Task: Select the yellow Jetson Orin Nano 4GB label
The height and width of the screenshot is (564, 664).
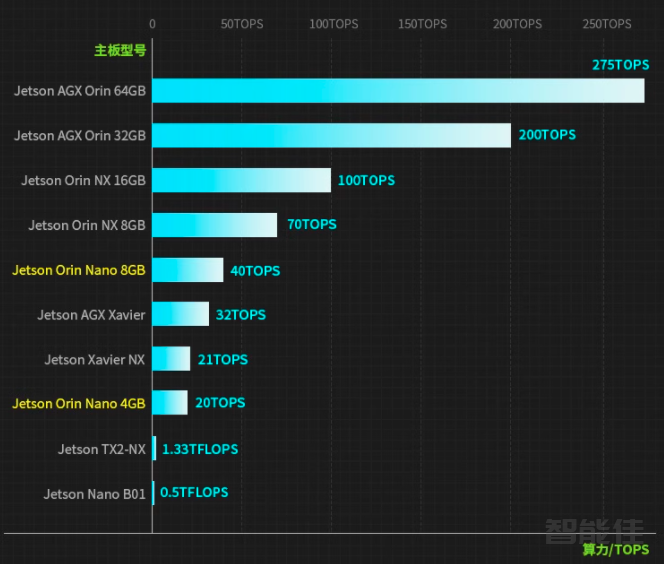Action: pyautogui.click(x=79, y=403)
